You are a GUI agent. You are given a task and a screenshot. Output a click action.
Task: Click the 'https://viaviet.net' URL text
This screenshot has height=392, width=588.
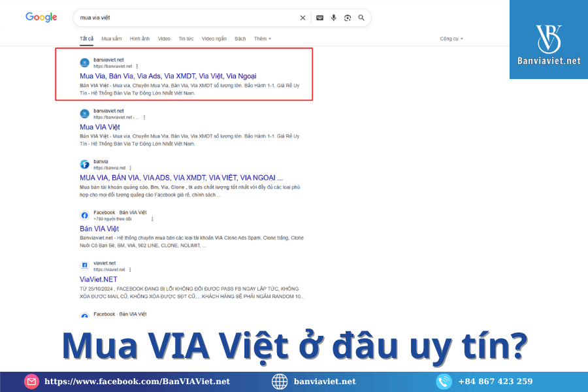pyautogui.click(x=109, y=270)
